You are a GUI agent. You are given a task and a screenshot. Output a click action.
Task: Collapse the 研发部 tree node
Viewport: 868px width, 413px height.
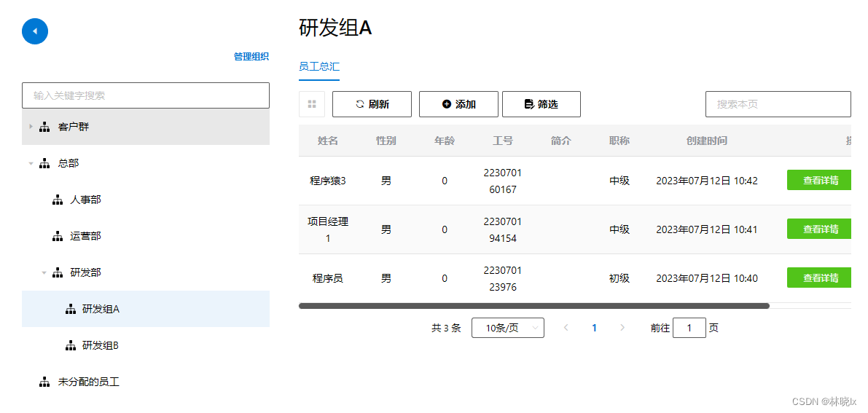point(43,272)
